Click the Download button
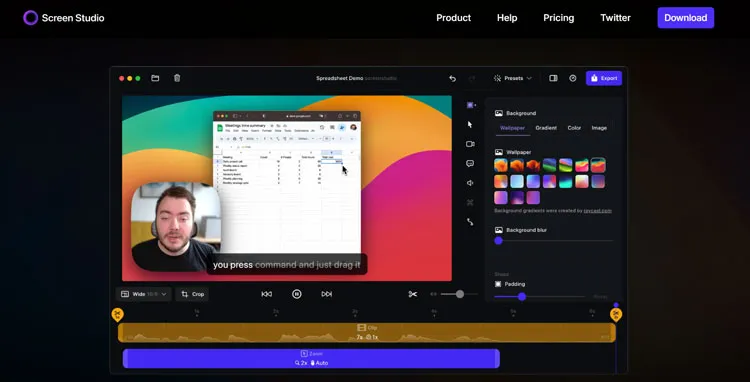The width and height of the screenshot is (750, 382). [x=685, y=18]
